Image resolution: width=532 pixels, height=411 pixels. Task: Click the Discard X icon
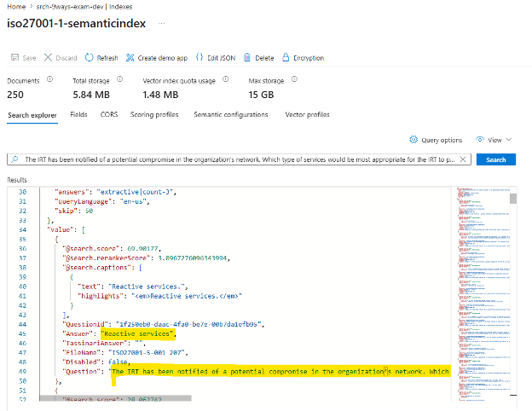pos(48,57)
